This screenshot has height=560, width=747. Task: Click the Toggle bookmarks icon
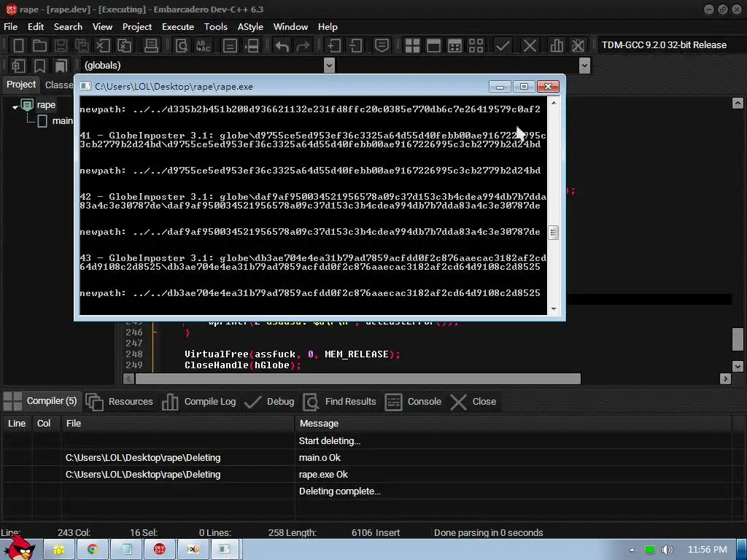point(39,66)
